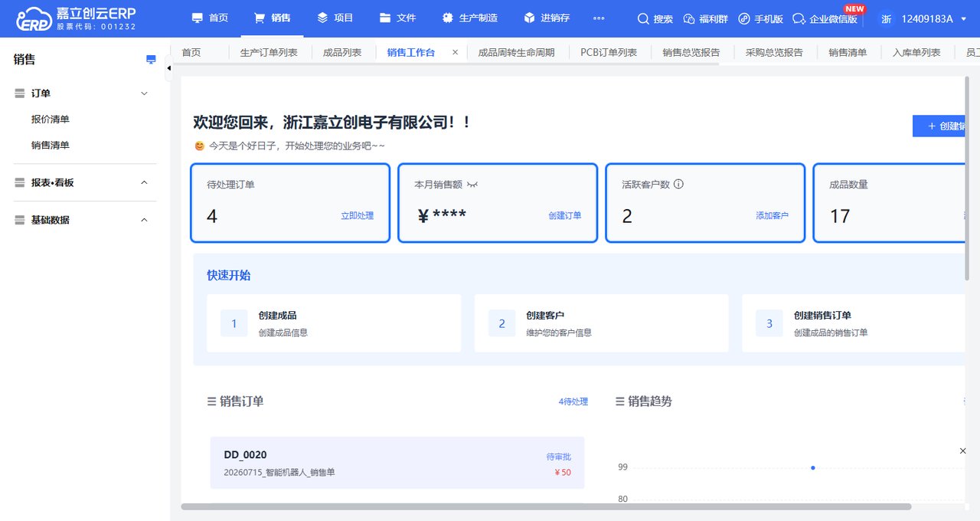Click the info icon beside 活跃客户数
This screenshot has height=521, width=980.
point(678,184)
